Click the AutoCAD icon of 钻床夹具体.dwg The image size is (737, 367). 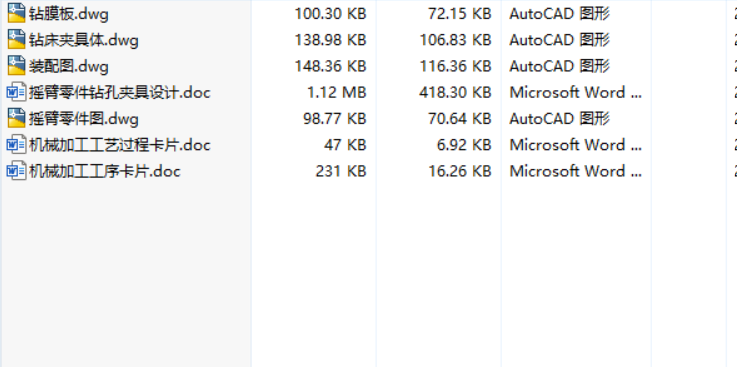tap(16, 39)
